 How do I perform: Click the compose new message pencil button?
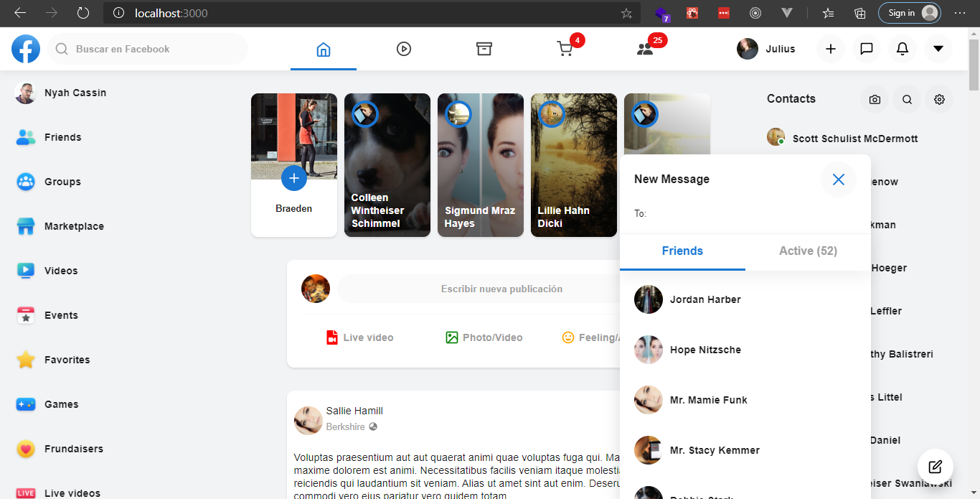[x=935, y=467]
